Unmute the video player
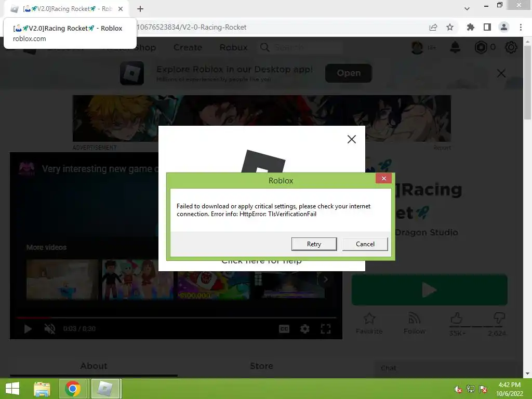Image resolution: width=532 pixels, height=399 pixels. [49, 329]
